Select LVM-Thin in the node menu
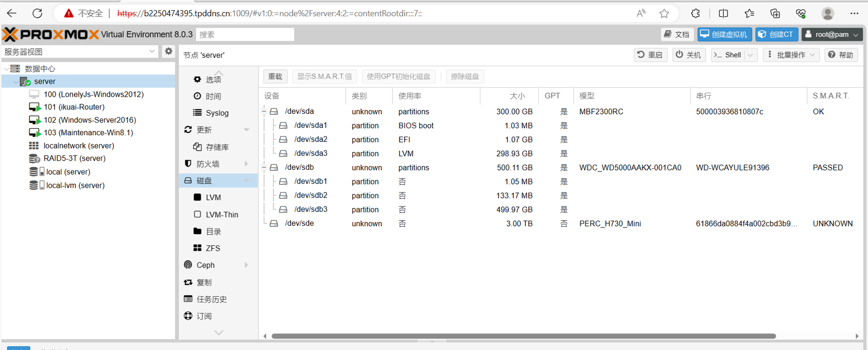The height and width of the screenshot is (350, 868). [x=222, y=215]
